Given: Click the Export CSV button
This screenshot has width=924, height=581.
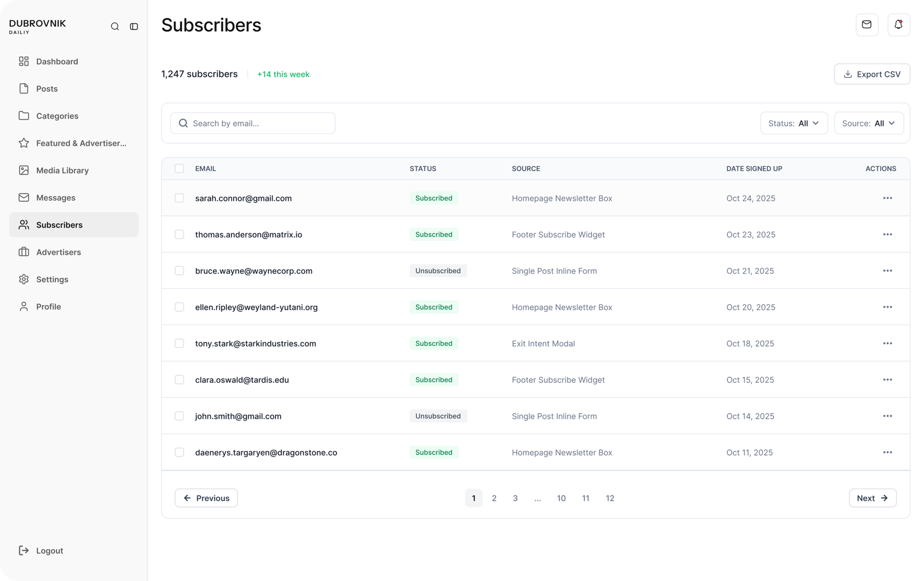Looking at the screenshot, I should (x=872, y=74).
